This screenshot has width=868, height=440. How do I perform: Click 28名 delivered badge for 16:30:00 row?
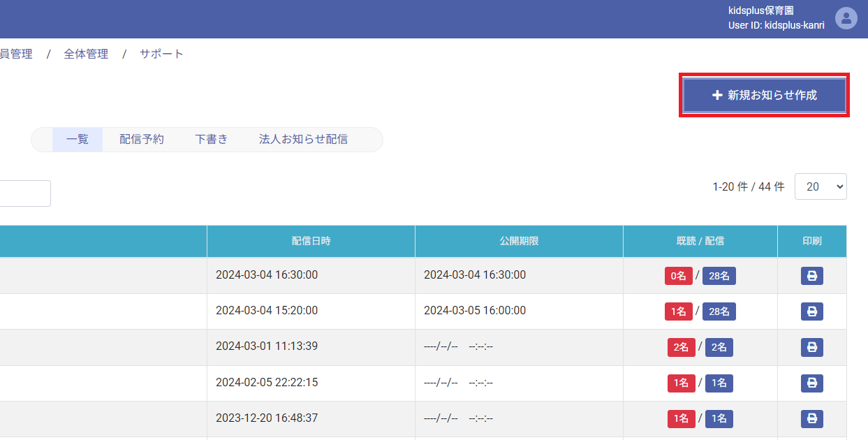719,276
